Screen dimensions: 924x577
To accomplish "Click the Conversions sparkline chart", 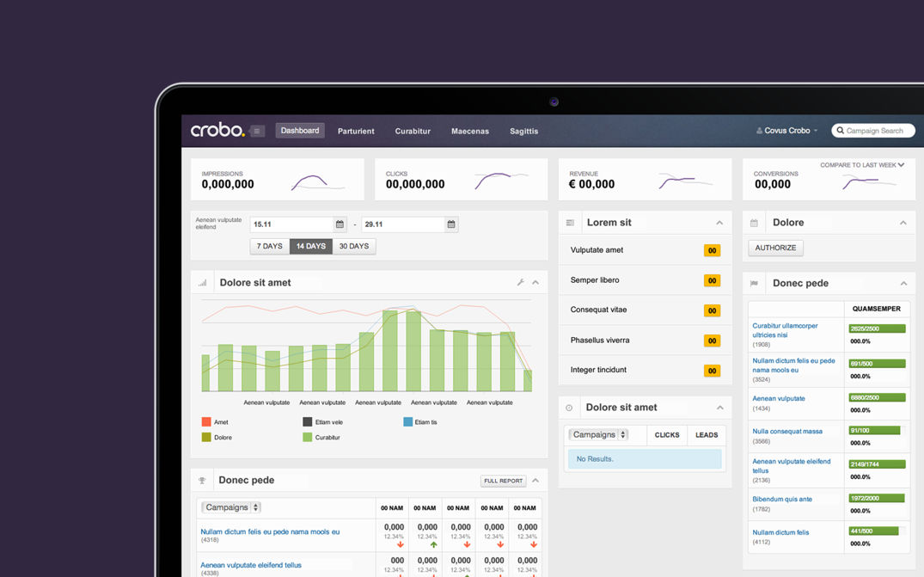I will tap(870, 182).
